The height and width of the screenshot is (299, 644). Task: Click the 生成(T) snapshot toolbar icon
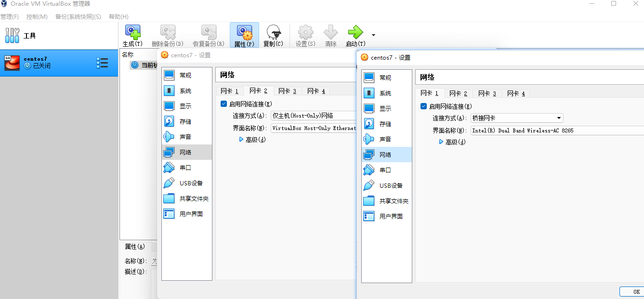[132, 36]
